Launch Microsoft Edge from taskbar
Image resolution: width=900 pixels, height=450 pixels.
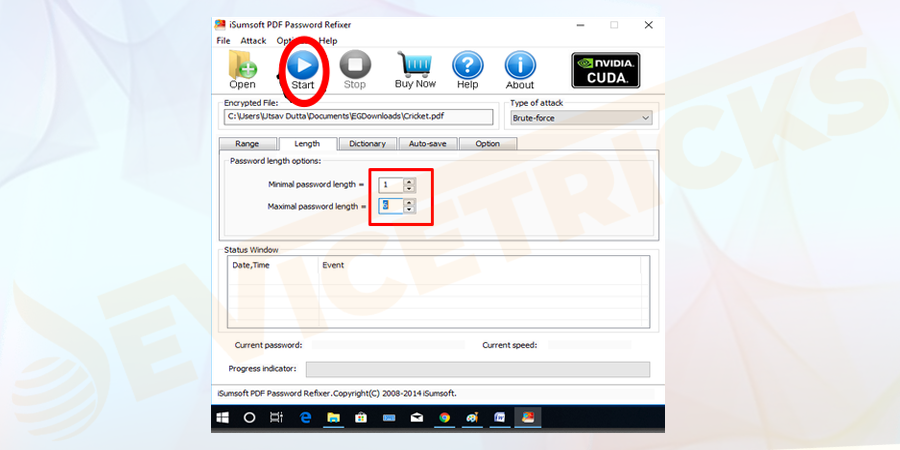point(305,418)
